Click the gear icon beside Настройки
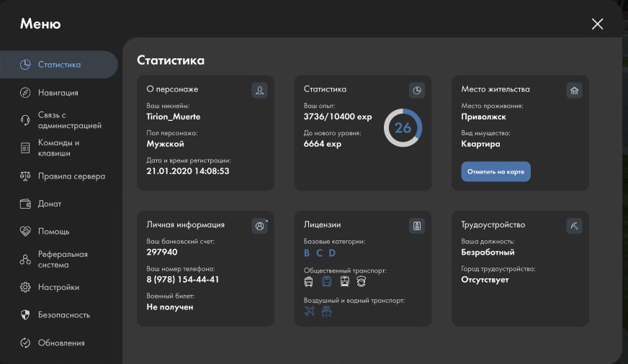The image size is (628, 364). coord(25,287)
